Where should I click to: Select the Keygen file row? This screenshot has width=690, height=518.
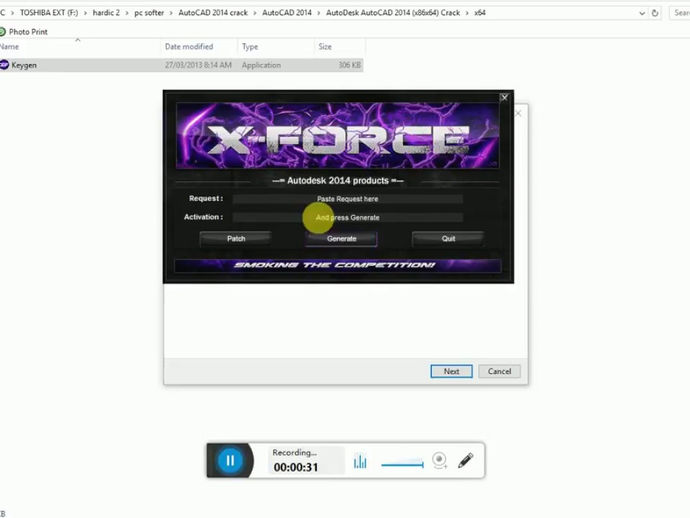click(x=181, y=65)
